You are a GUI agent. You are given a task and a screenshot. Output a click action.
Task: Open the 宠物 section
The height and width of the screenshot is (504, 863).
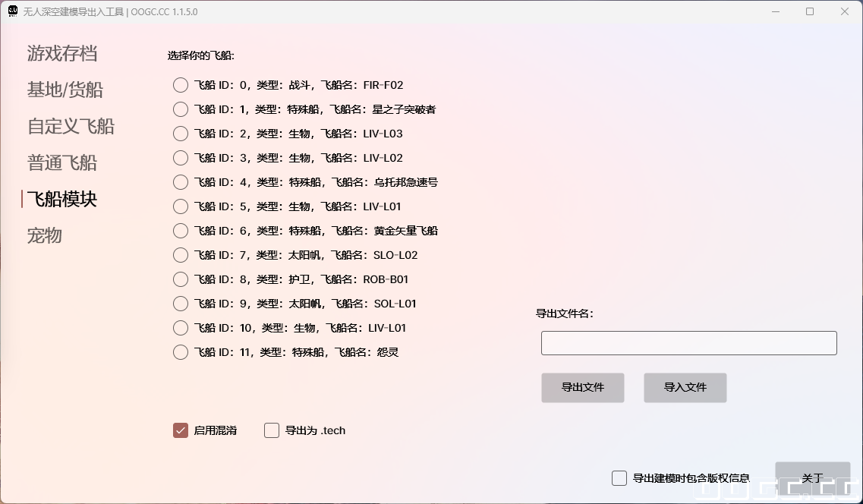pyautogui.click(x=43, y=235)
